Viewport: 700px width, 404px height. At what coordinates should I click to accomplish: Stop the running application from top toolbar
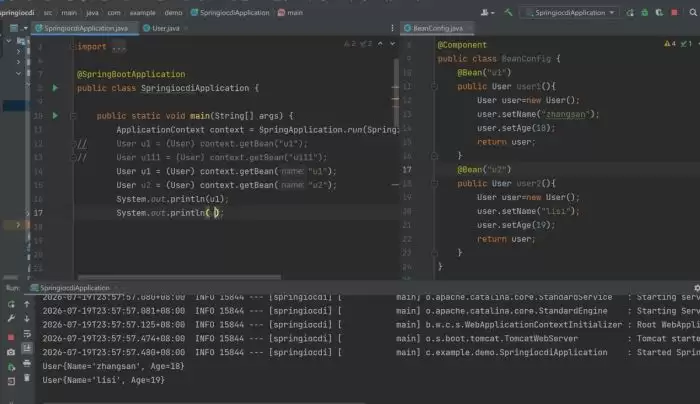pyautogui.click(x=674, y=12)
